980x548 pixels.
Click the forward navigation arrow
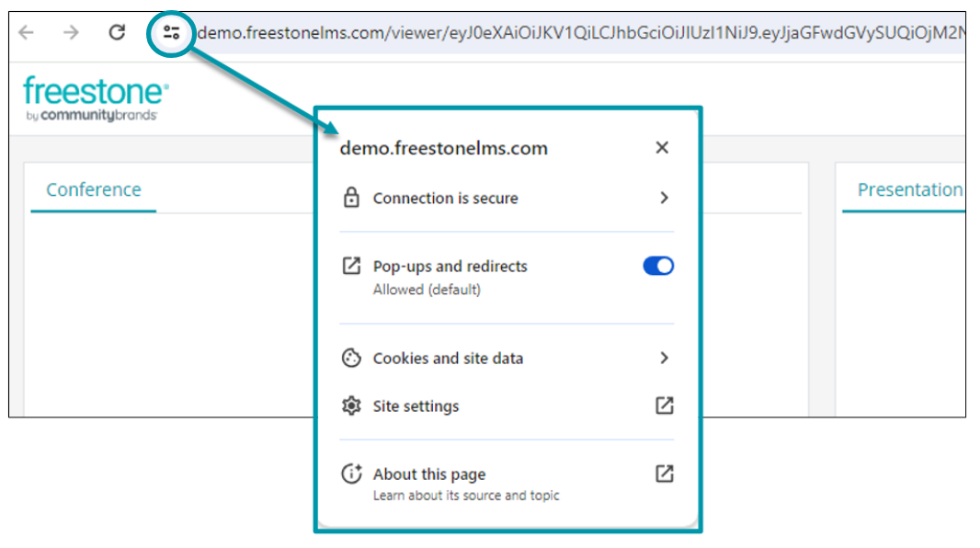tap(71, 31)
